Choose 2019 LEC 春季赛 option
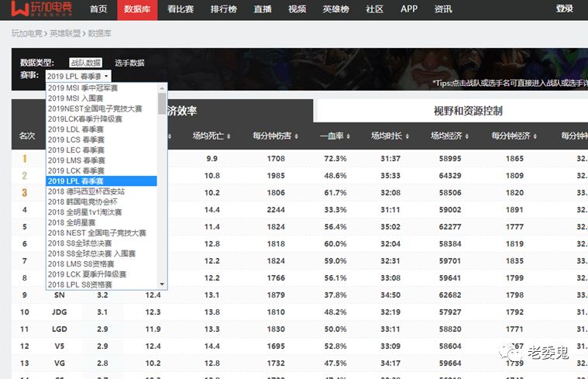This screenshot has height=379, width=588. (x=101, y=150)
